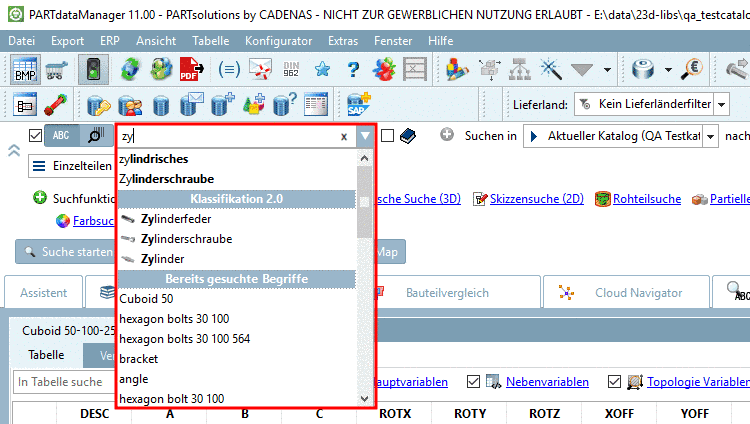Open the Extras menu

[343, 41]
